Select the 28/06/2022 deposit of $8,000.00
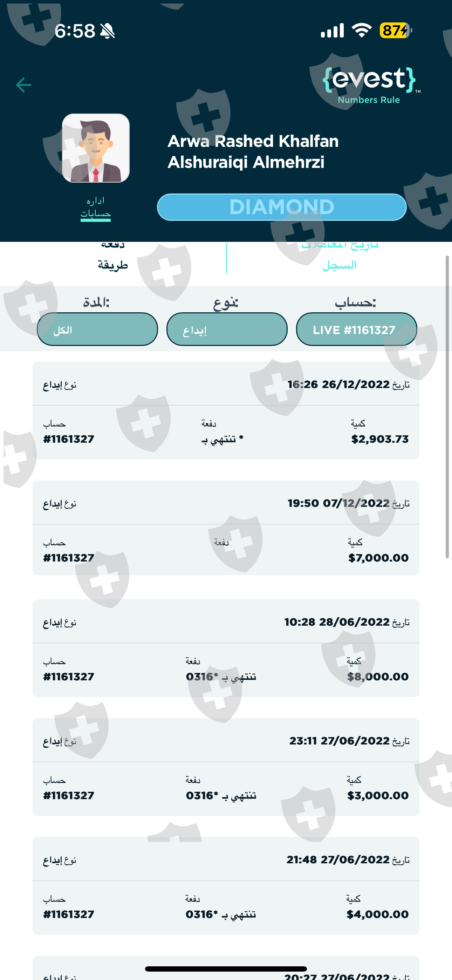The image size is (452, 980). click(226, 648)
